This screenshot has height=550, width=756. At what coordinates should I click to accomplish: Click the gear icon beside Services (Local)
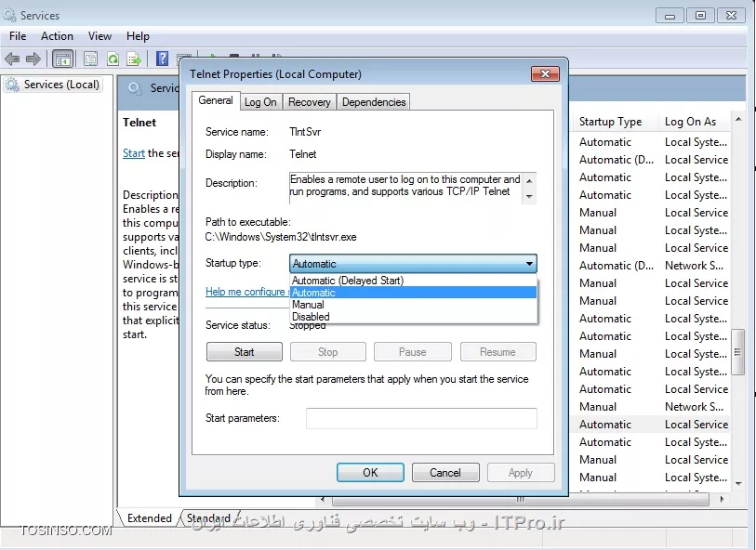click(11, 85)
